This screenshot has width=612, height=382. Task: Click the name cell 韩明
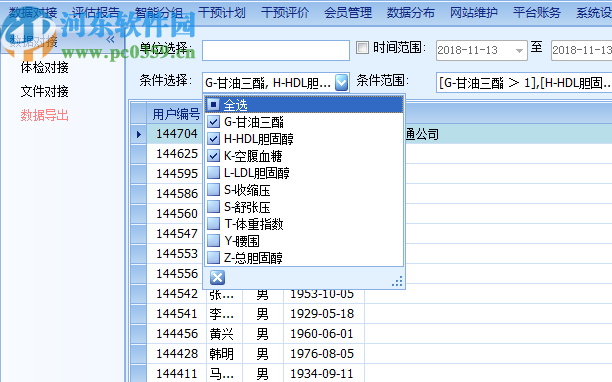[x=224, y=354]
